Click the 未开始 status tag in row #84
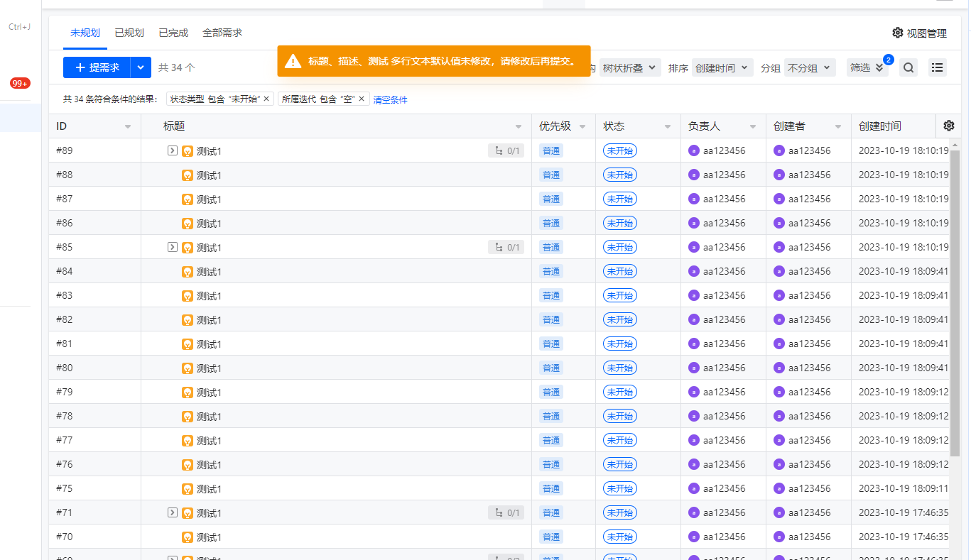Image resolution: width=971 pixels, height=560 pixels. [x=620, y=271]
